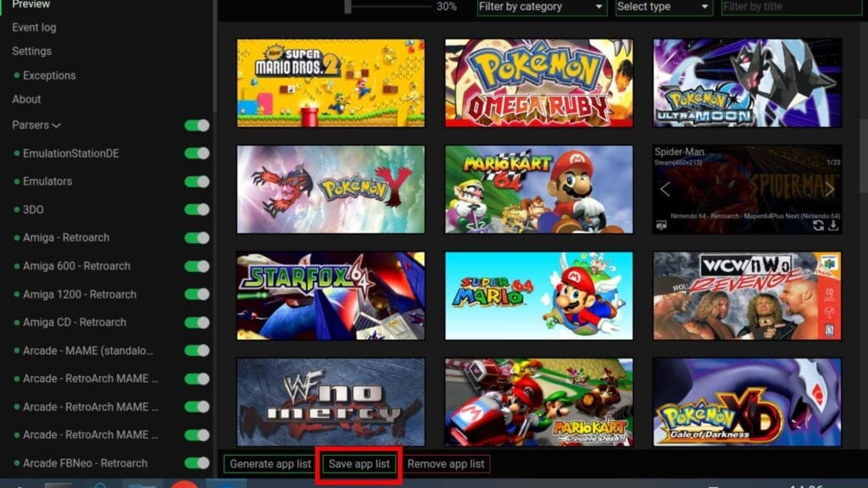
Task: Click the 1/23 image counter
Action: tap(833, 163)
